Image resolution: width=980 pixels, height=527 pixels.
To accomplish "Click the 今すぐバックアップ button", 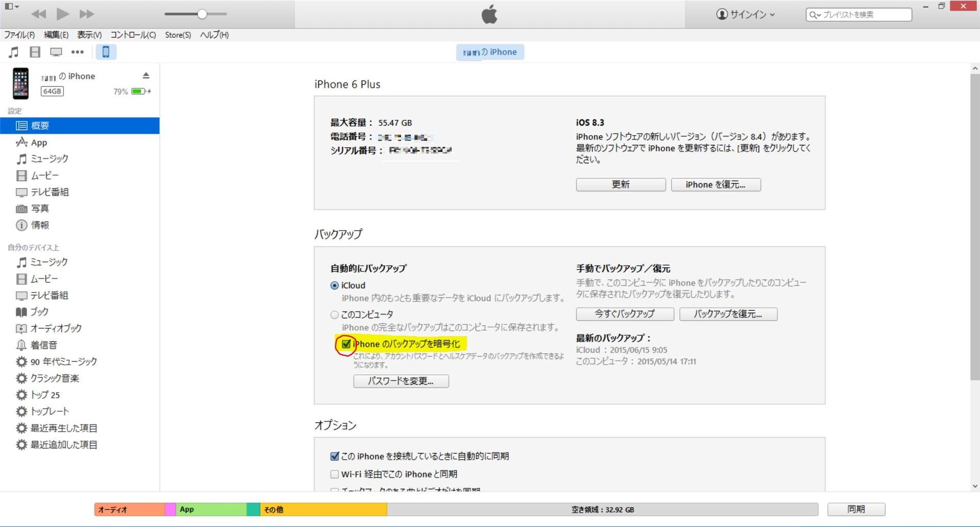I will 625,314.
